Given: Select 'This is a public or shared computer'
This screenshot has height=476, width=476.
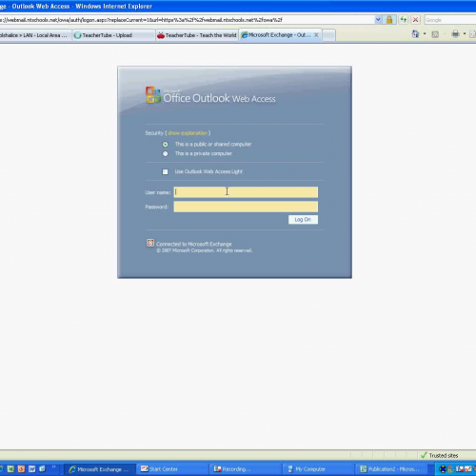Looking at the screenshot, I should point(166,145).
